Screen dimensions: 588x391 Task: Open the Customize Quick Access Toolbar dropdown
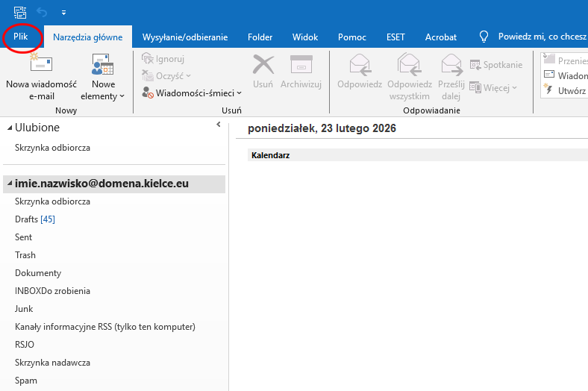click(63, 13)
